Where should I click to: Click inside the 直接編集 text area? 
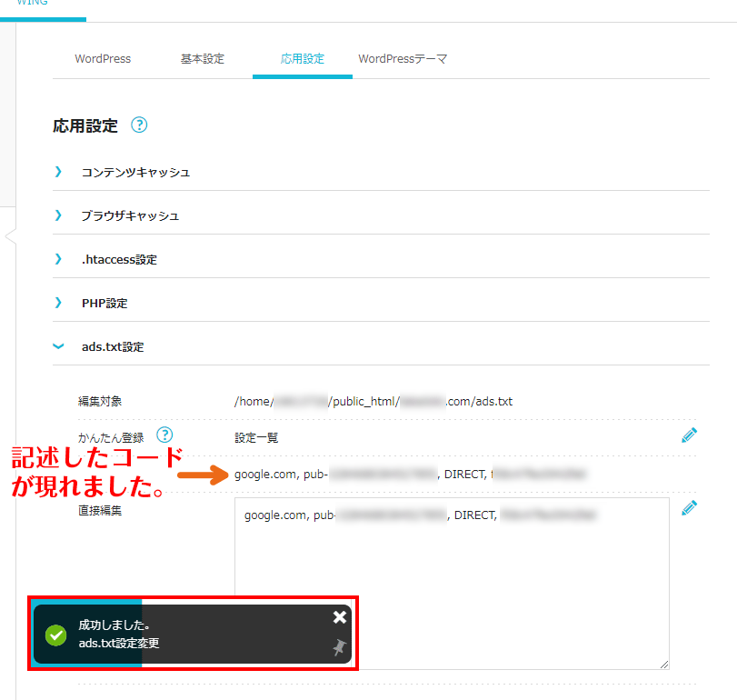(x=452, y=583)
